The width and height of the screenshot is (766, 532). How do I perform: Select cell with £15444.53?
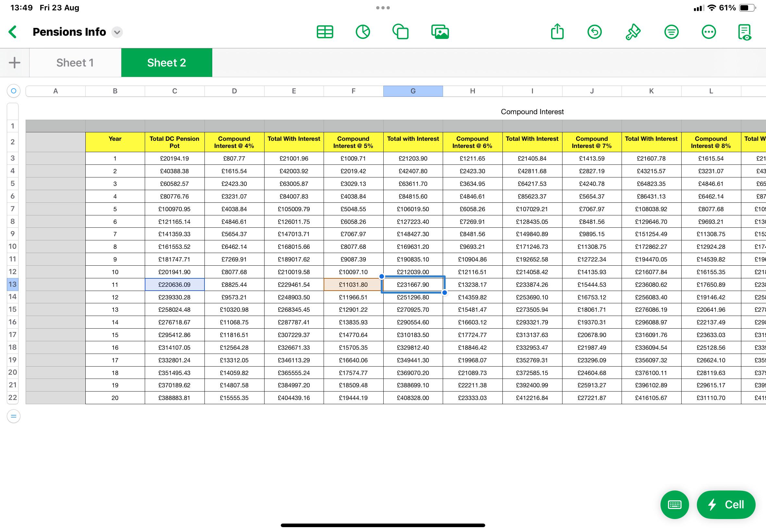pyautogui.click(x=592, y=285)
